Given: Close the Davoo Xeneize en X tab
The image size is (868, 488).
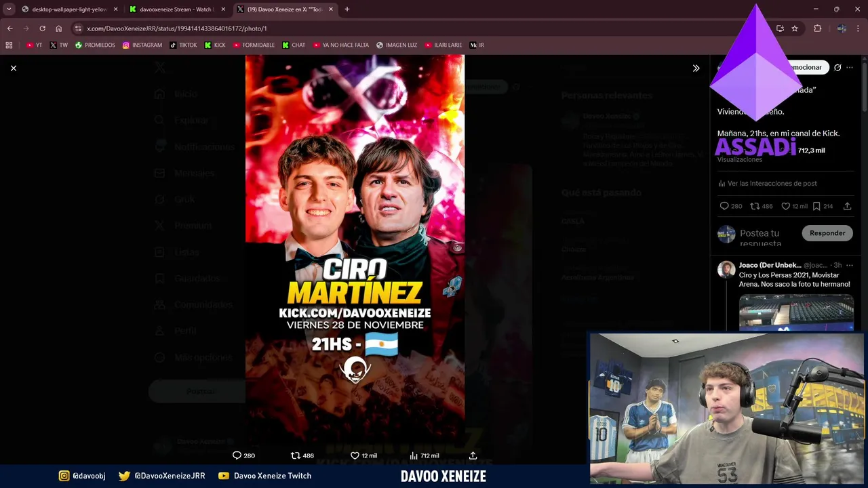Looking at the screenshot, I should pos(331,9).
